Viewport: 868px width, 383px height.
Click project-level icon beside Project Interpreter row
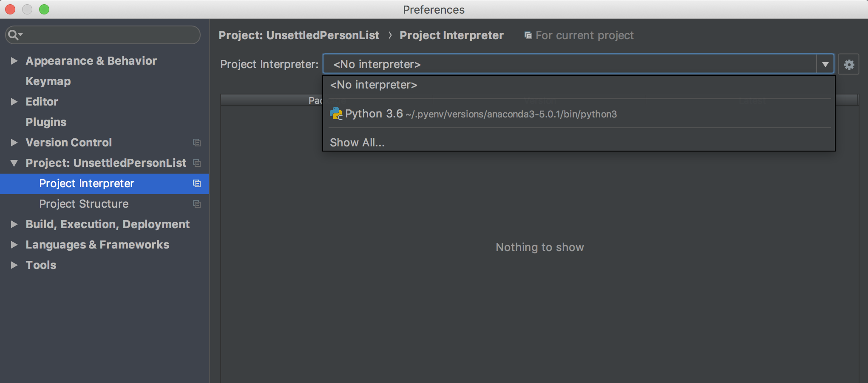[x=197, y=183]
